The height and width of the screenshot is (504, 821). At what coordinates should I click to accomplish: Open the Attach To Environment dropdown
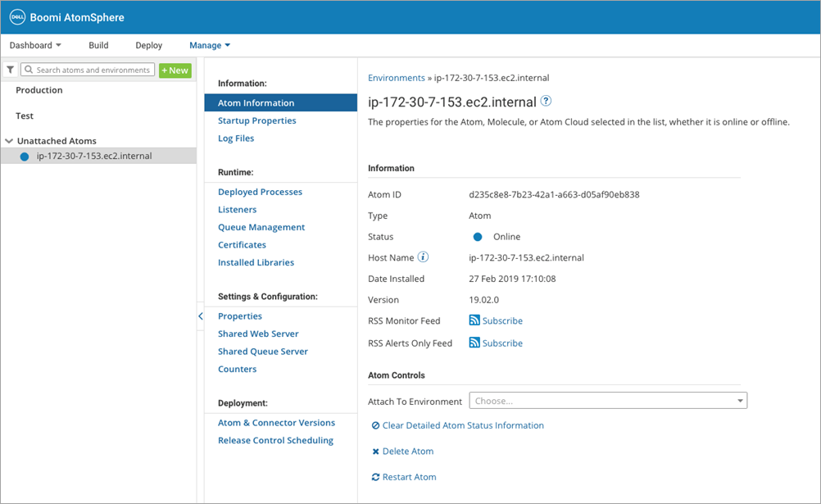(608, 401)
